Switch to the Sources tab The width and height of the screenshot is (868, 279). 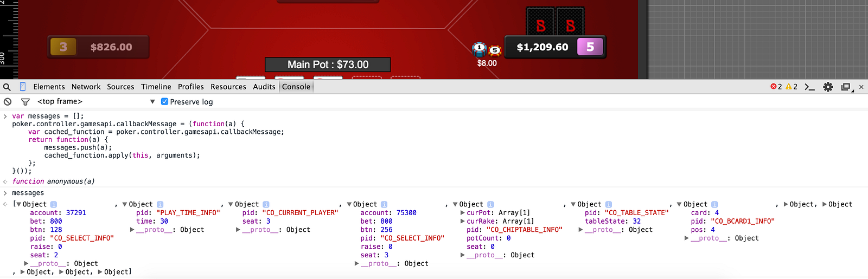click(120, 87)
